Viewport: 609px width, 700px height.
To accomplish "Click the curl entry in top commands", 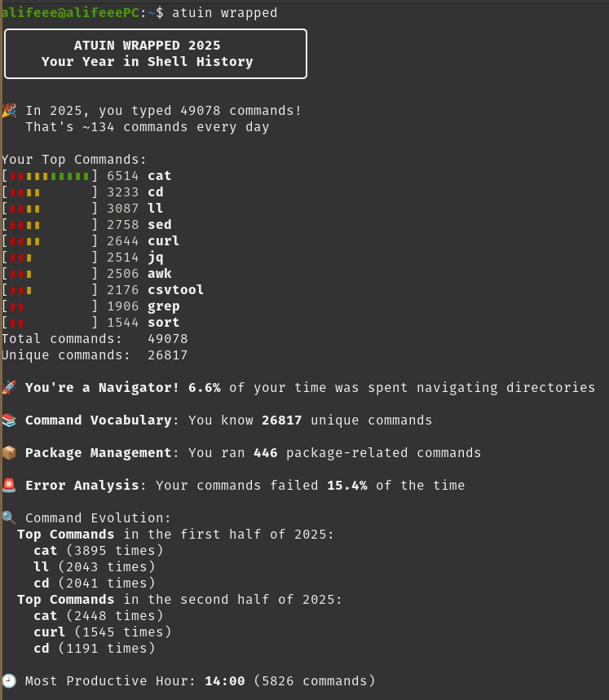I will [163, 240].
